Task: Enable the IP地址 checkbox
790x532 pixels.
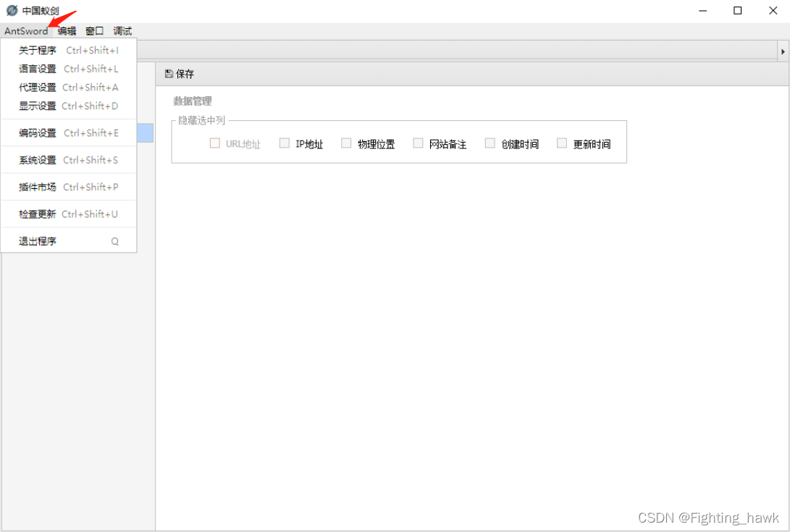Action: 284,143
